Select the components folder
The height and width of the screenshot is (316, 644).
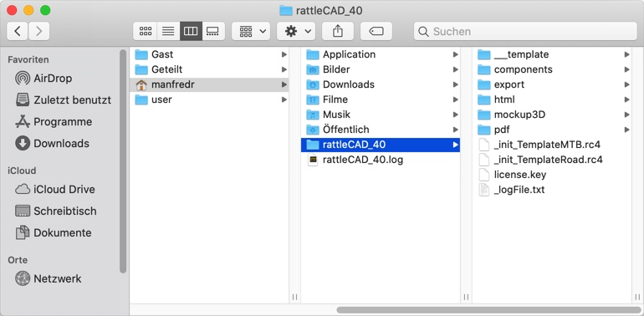552,69
